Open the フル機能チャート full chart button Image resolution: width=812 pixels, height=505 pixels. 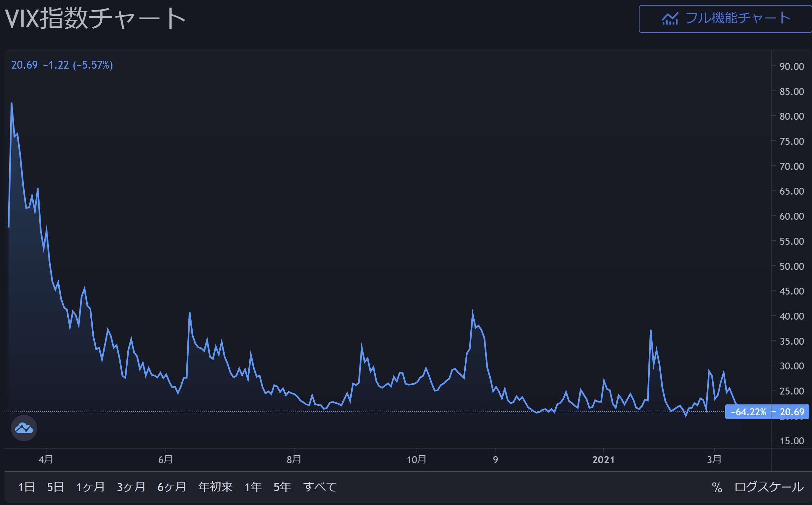[x=725, y=19]
